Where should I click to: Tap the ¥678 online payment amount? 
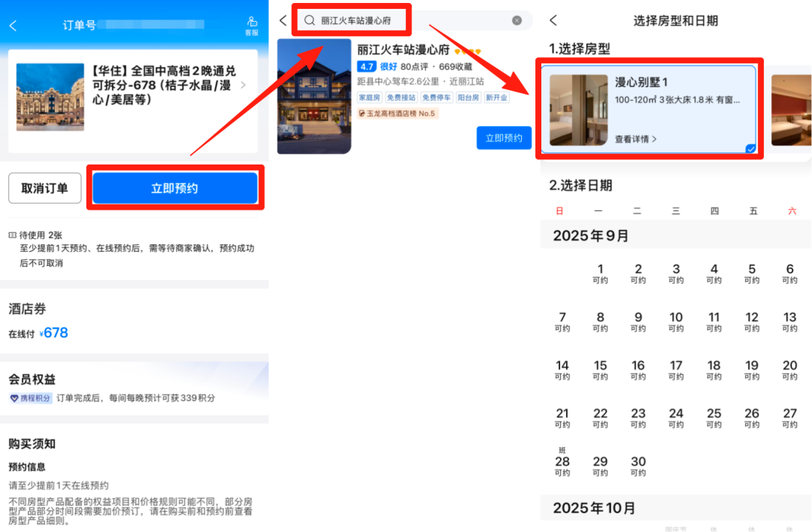point(54,331)
